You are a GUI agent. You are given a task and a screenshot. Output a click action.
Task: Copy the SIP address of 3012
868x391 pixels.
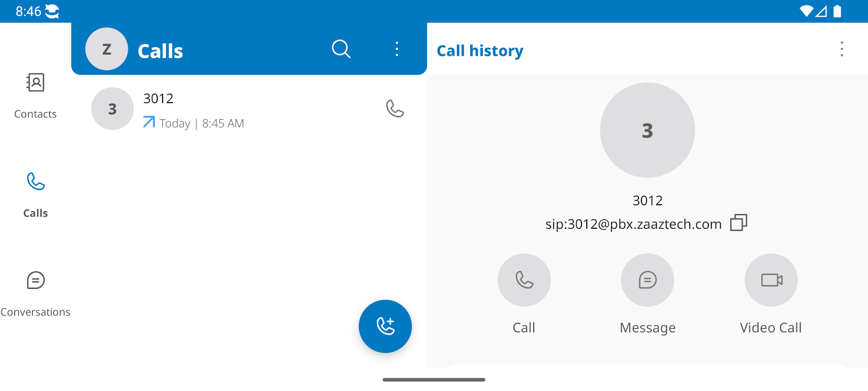coord(738,223)
